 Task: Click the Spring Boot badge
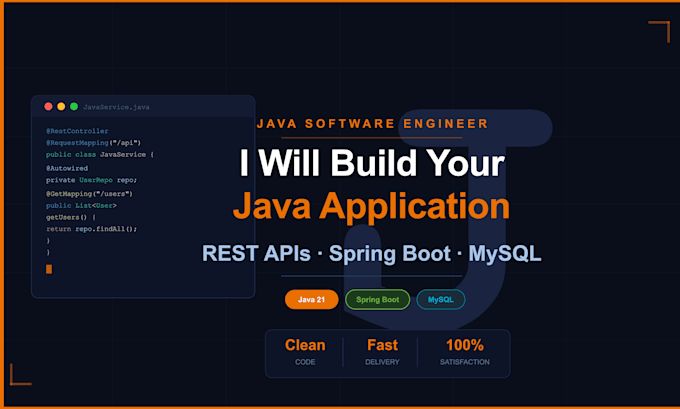tap(377, 300)
